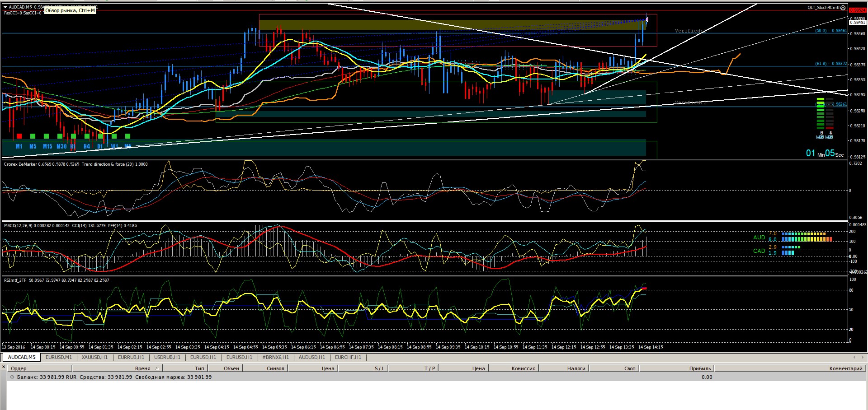Click the upper Verified zone label
868x410 pixels.
pos(690,31)
